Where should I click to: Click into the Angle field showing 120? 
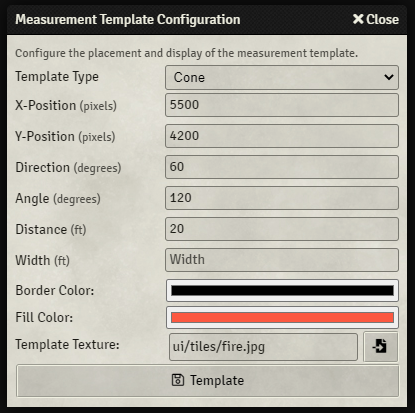pyautogui.click(x=282, y=198)
